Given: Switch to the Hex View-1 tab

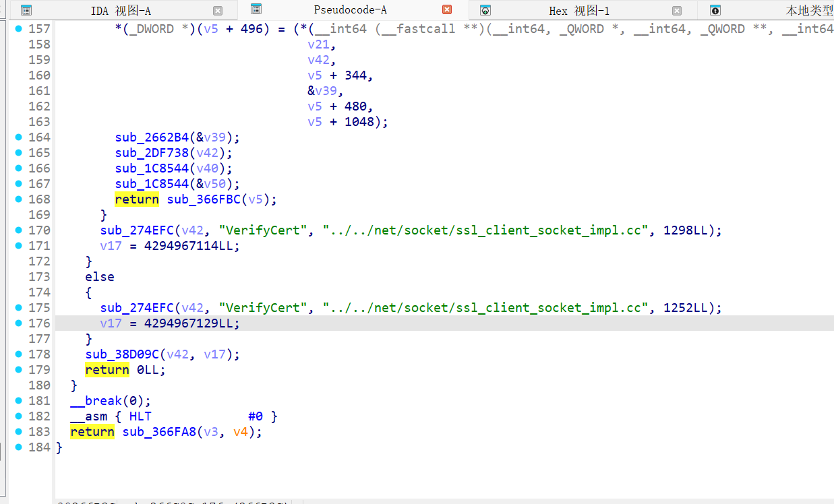Looking at the screenshot, I should pos(578,10).
